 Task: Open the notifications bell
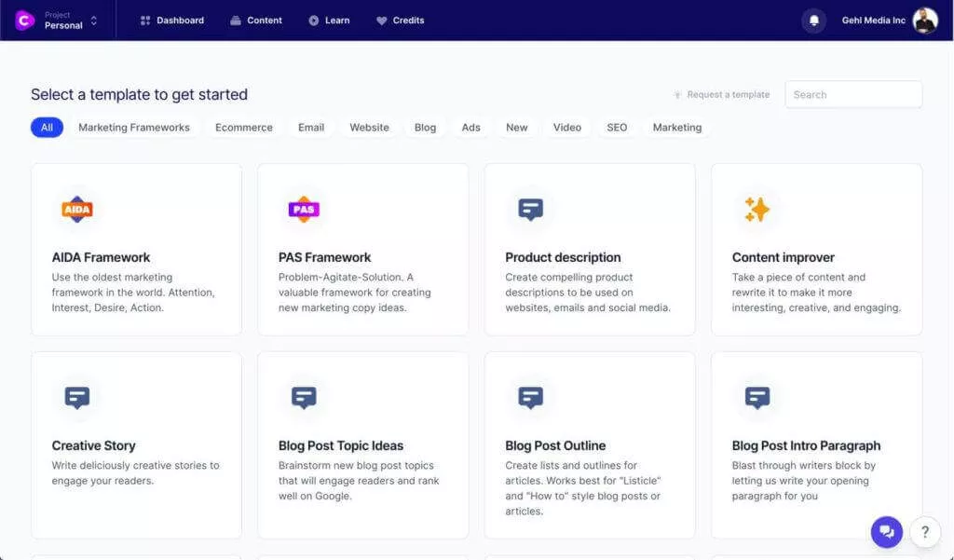tap(813, 20)
